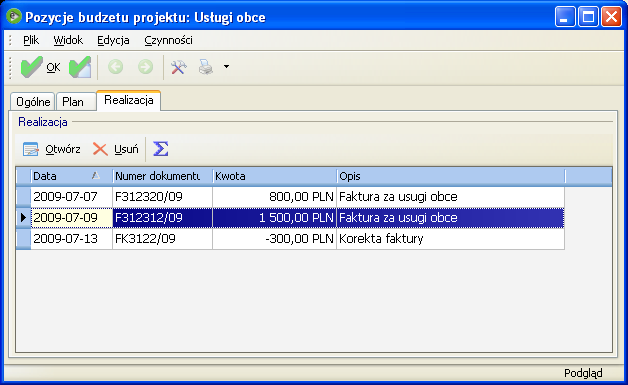628x385 pixels.
Task: Click the Korekta faktury description
Action: pos(451,238)
